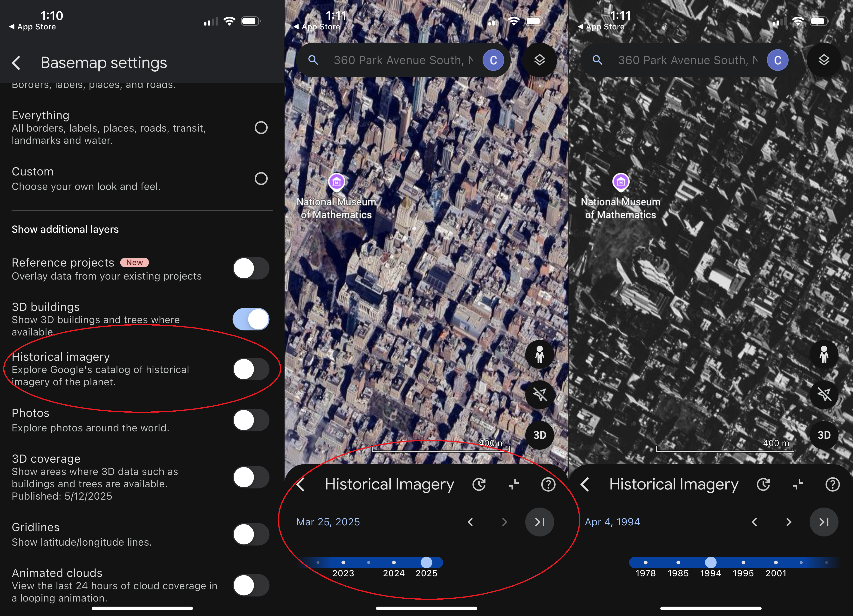Select the 1978 dot on the timeline slider
The width and height of the screenshot is (853, 616).
(645, 562)
